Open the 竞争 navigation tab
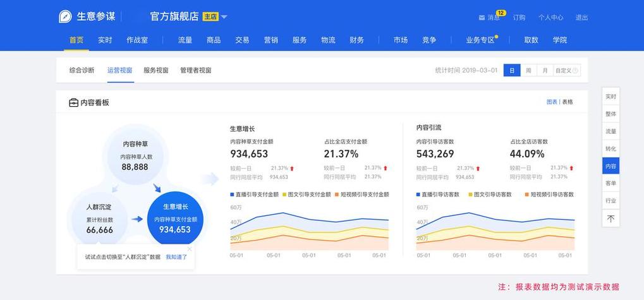The image size is (644, 300). pyautogui.click(x=429, y=40)
